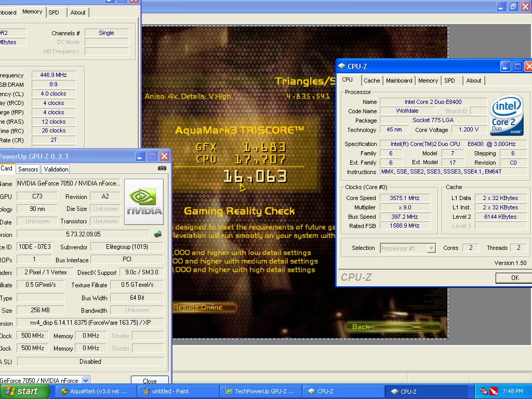Image resolution: width=532 pixels, height=399 pixels.
Task: Open the About tab in front CPU-Z
Action: pyautogui.click(x=474, y=81)
